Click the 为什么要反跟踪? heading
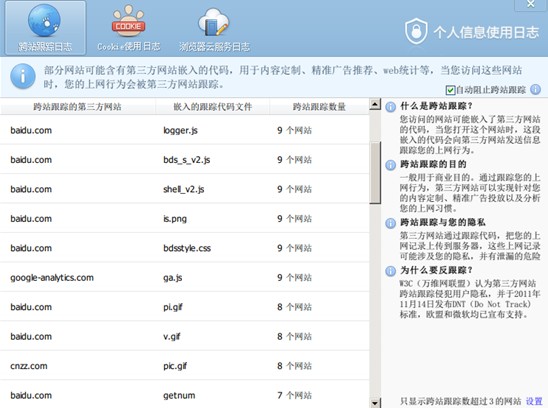Image resolution: width=548 pixels, height=408 pixels. [x=437, y=270]
